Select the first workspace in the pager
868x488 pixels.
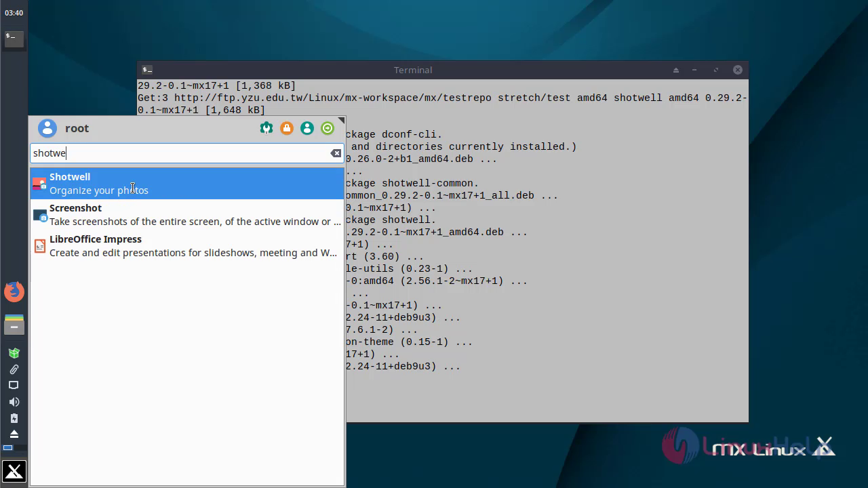click(x=7, y=448)
